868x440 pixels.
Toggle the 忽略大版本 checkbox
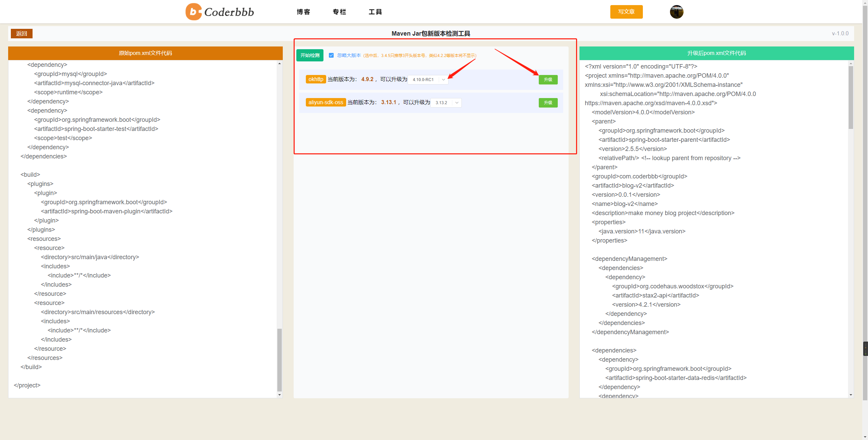pyautogui.click(x=331, y=55)
